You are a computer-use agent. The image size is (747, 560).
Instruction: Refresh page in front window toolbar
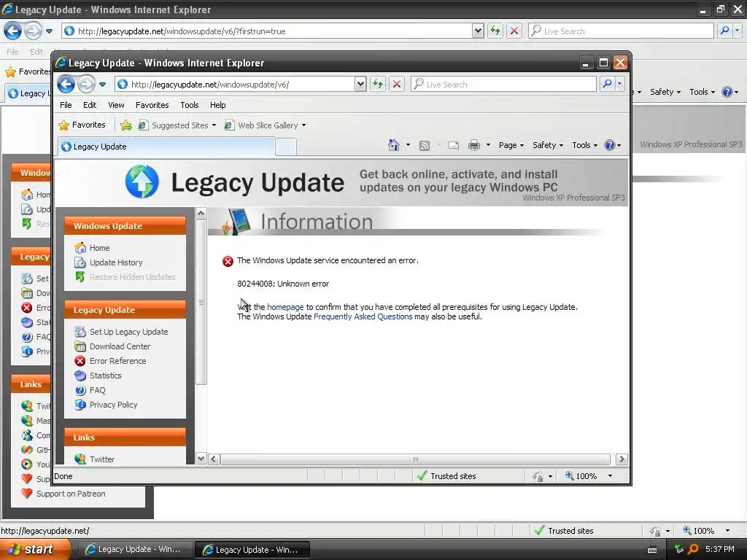point(378,85)
